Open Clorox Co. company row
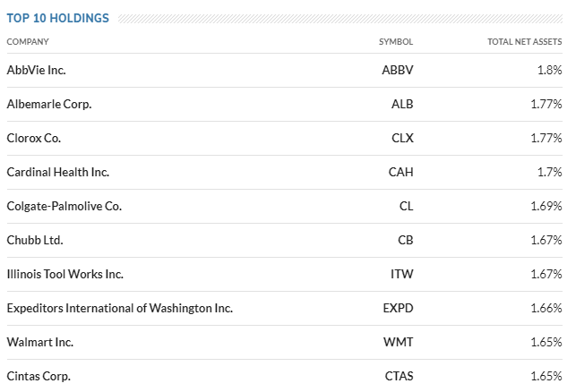576x392 pixels. [33, 139]
